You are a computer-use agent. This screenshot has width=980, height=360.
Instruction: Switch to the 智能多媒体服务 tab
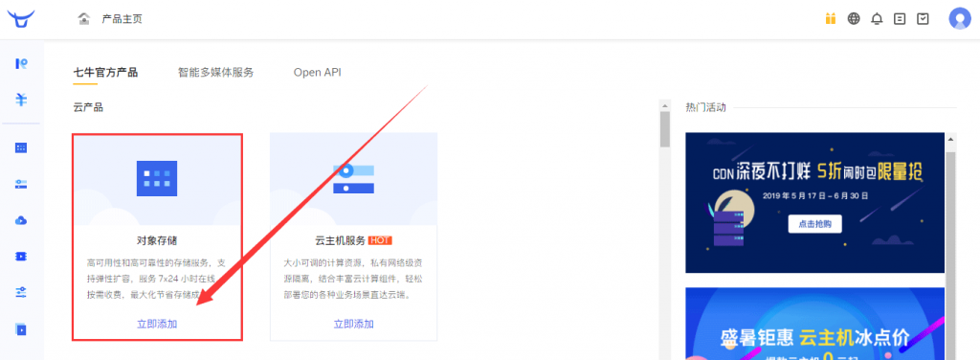click(215, 73)
